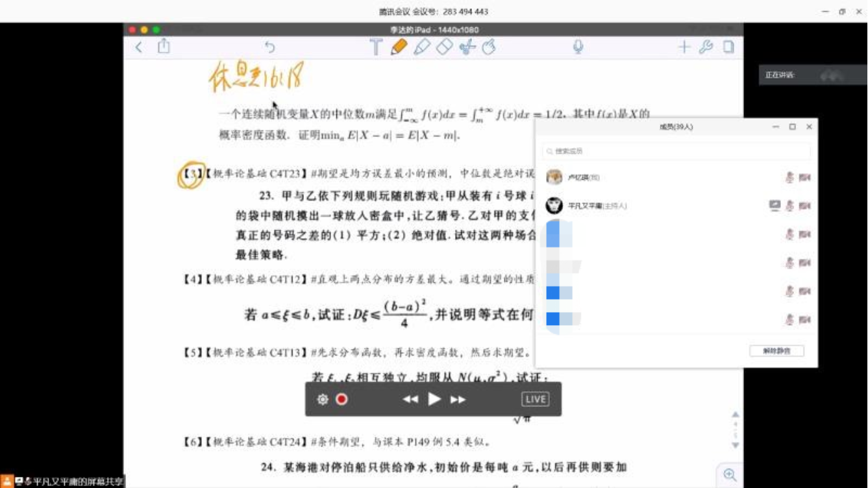Click the 解除静音 button
The height and width of the screenshot is (488, 868).
776,351
